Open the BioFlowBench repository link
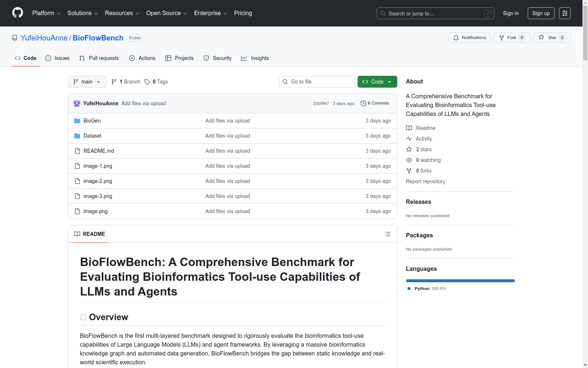 pyautogui.click(x=98, y=38)
